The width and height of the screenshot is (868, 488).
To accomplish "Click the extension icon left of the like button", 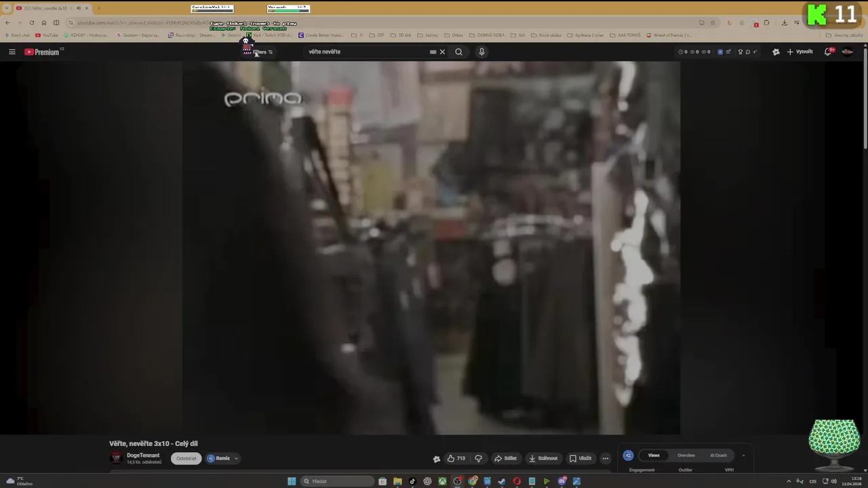I will (x=437, y=458).
